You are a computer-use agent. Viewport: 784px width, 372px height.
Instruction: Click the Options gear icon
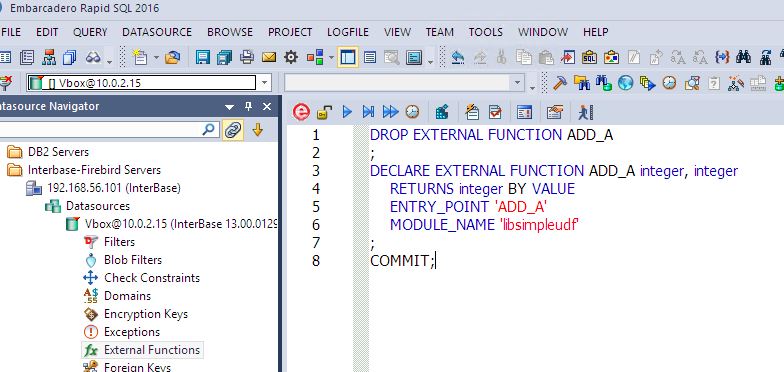[x=291, y=58]
